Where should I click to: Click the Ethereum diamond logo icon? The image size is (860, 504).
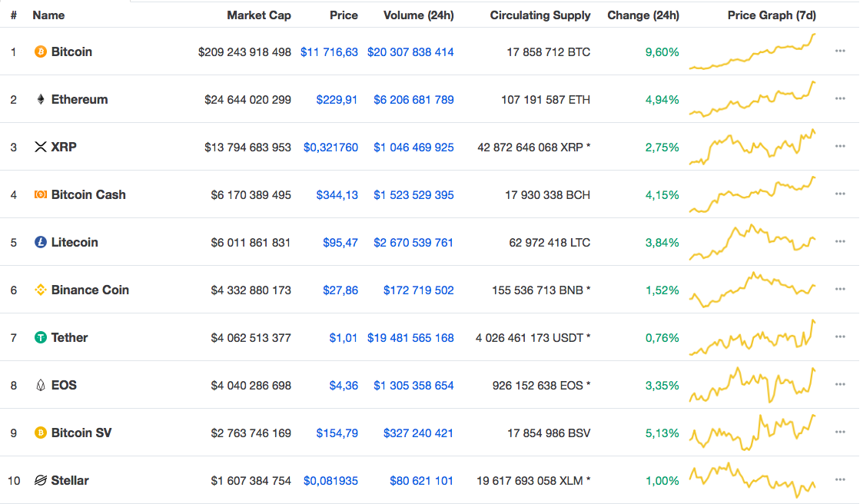point(41,99)
